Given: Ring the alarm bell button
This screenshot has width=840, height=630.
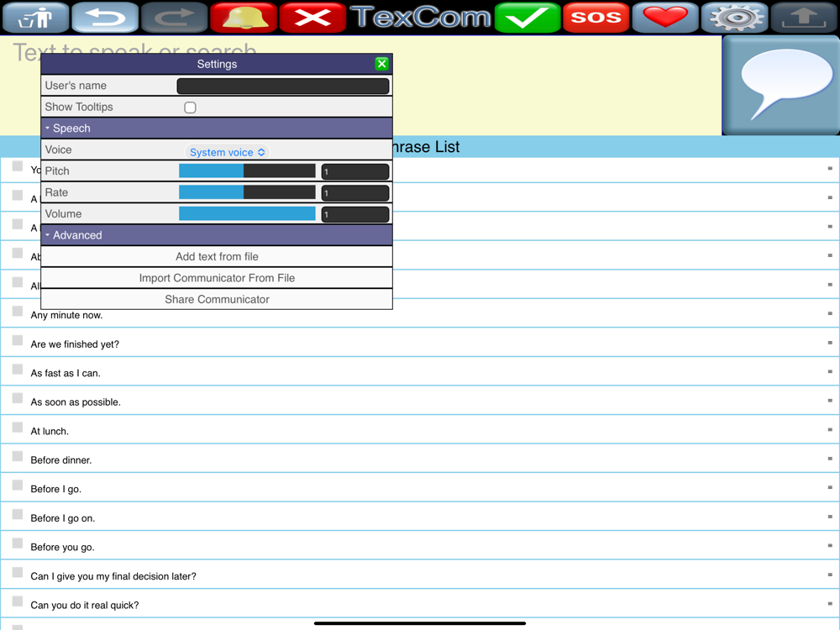Looking at the screenshot, I should (244, 18).
